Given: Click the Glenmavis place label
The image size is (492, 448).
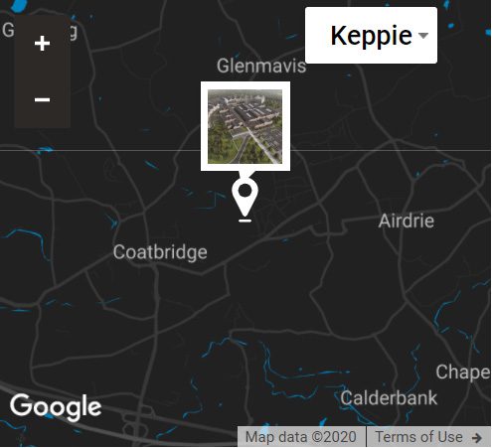Looking at the screenshot, I should tap(261, 66).
